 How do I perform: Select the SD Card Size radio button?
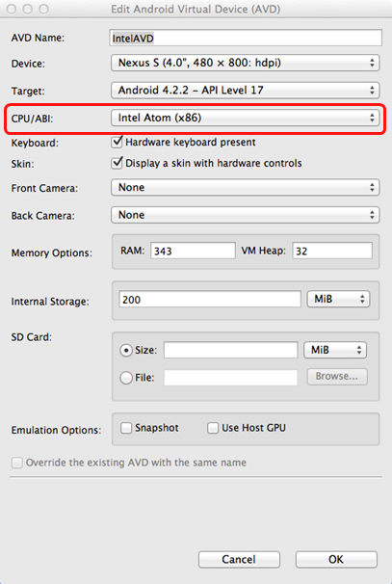(126, 351)
